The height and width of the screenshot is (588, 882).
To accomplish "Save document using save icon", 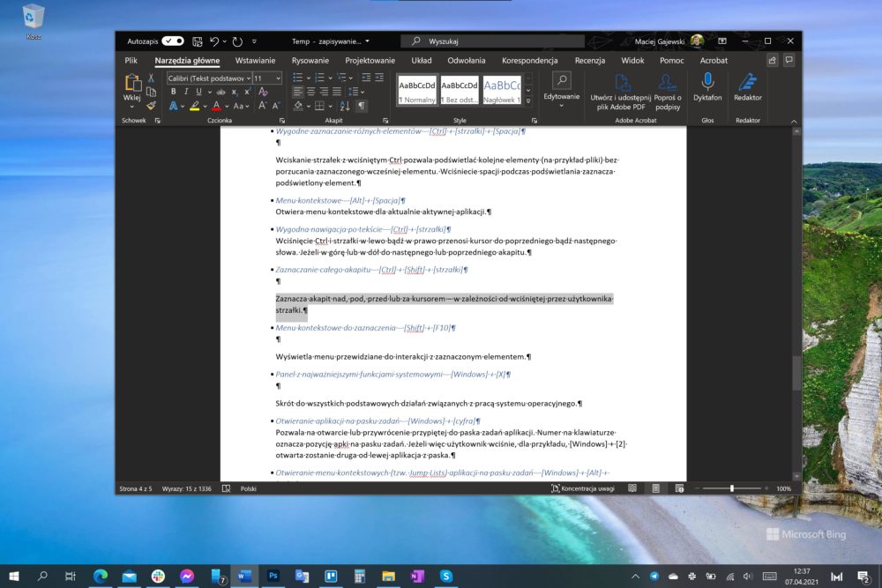I will (x=198, y=41).
